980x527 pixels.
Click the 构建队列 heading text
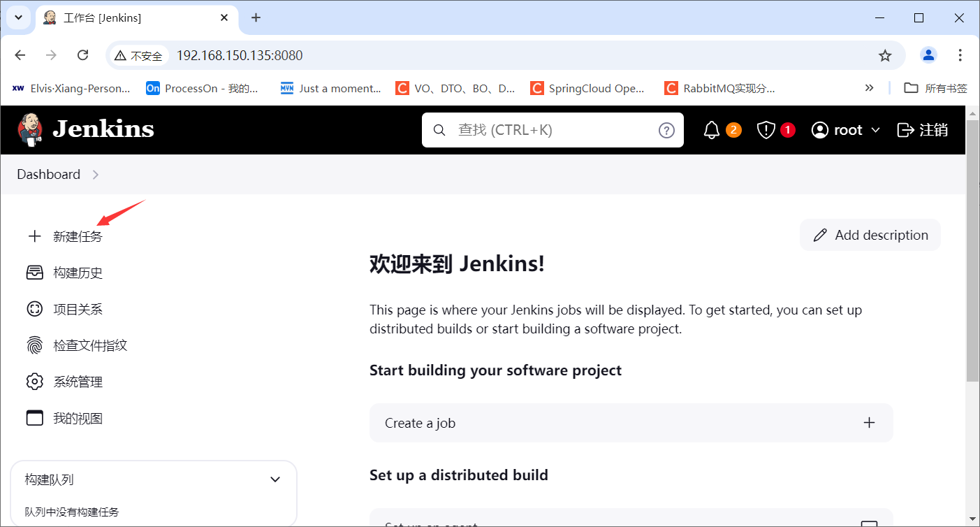point(49,479)
